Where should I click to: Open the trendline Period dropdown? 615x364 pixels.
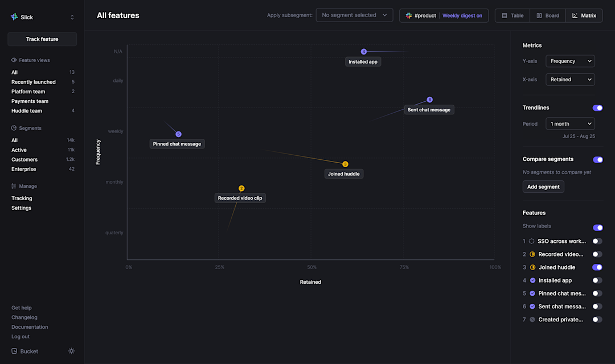coord(570,123)
